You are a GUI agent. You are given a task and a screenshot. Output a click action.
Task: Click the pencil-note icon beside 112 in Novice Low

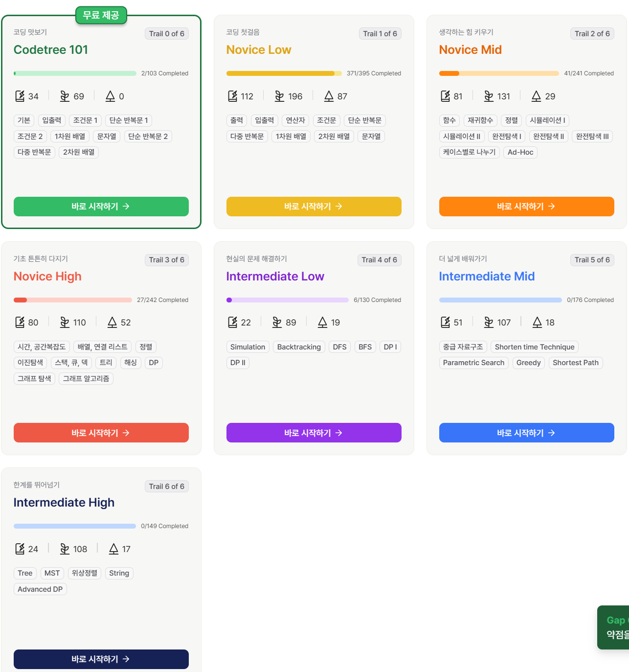[x=232, y=96]
